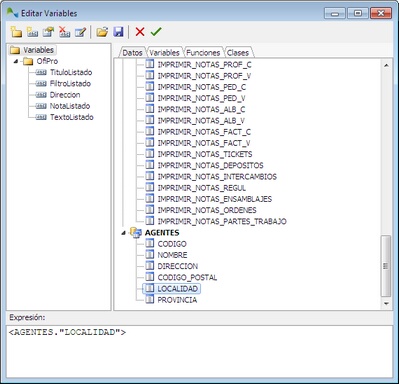The height and width of the screenshot is (384, 399).
Task: Click the data tree vertical scrollbar thumb
Action: point(386,266)
